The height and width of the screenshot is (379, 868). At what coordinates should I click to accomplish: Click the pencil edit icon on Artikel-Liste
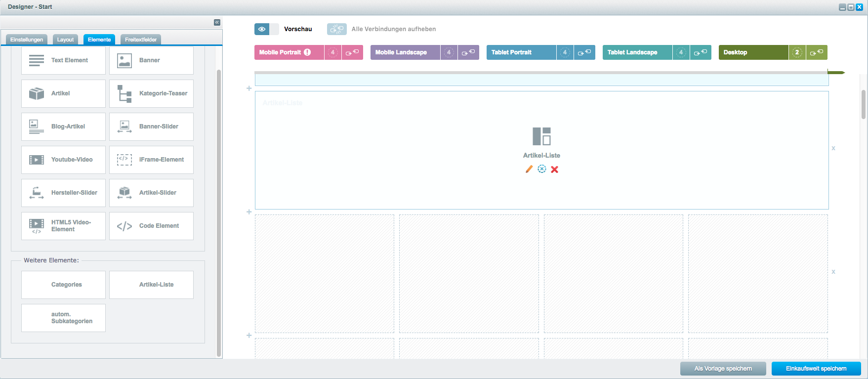529,169
